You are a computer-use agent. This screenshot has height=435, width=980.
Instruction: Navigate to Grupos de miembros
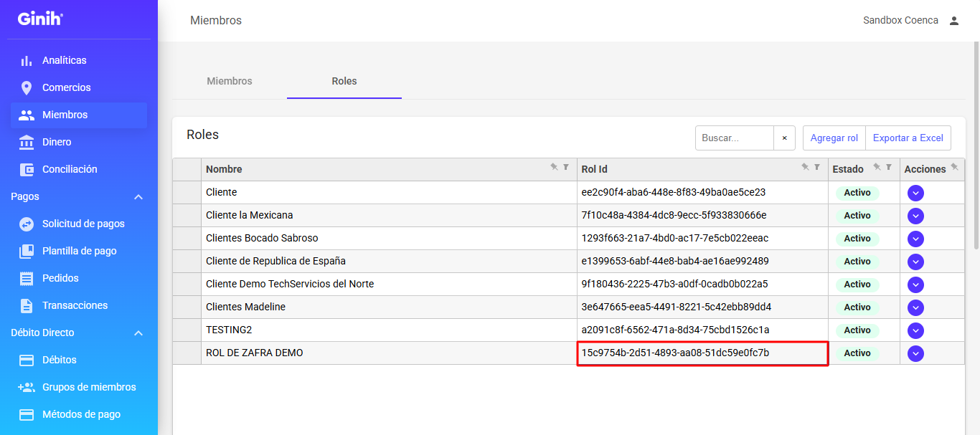[79, 387]
